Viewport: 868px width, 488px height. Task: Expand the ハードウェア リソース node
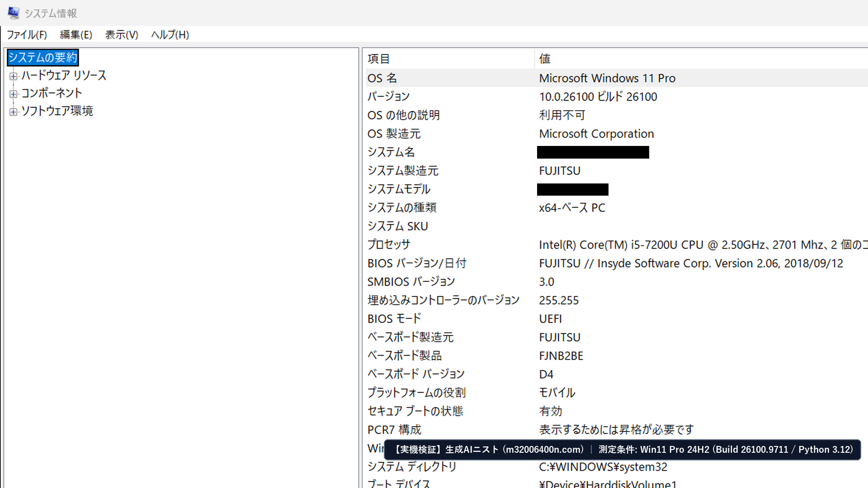13,76
